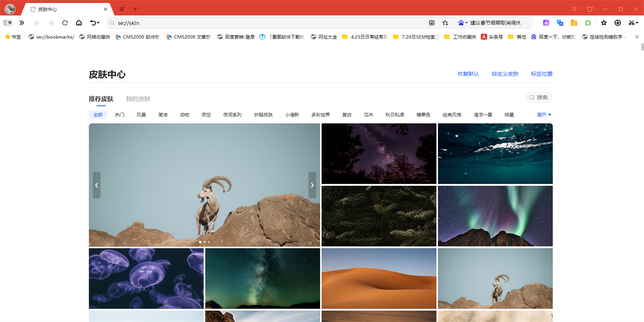
Task: Select the 动物 category filter
Action: (184, 114)
